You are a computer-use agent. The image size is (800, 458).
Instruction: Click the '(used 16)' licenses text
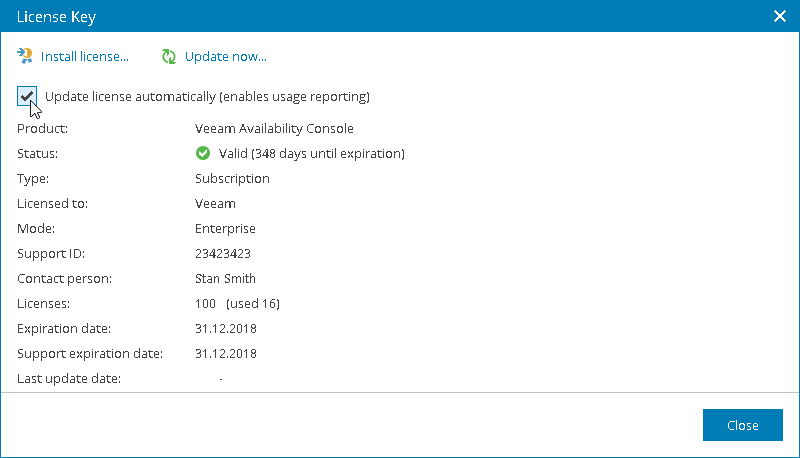[x=253, y=304]
